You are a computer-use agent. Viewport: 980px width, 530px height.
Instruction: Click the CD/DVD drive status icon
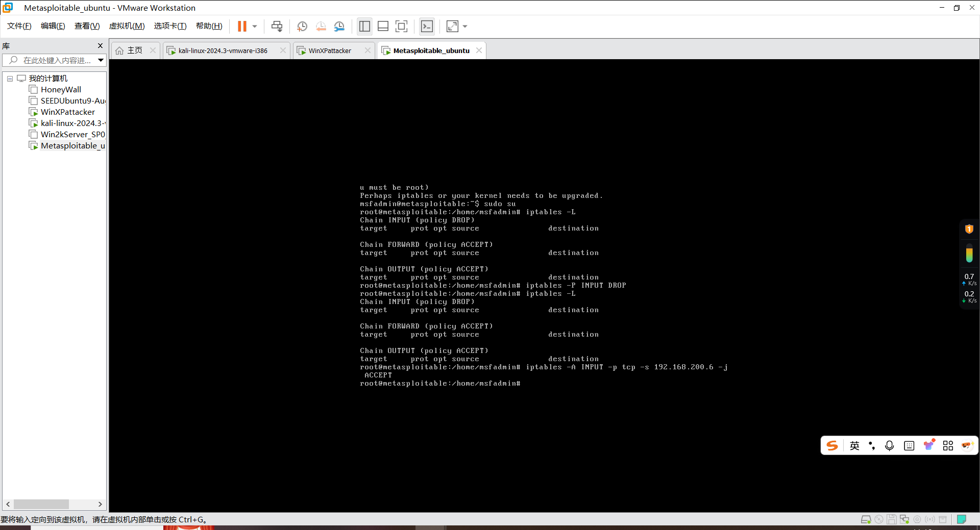(878, 519)
